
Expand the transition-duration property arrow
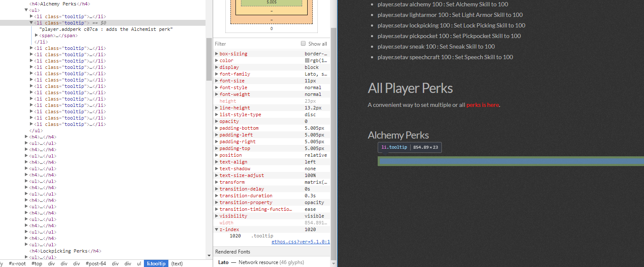[216, 196]
